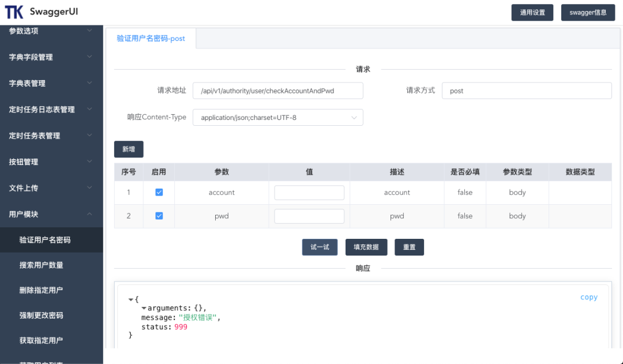This screenshot has width=623, height=364.
Task: Open 获取指定用户 in the sidebar
Action: (51, 340)
